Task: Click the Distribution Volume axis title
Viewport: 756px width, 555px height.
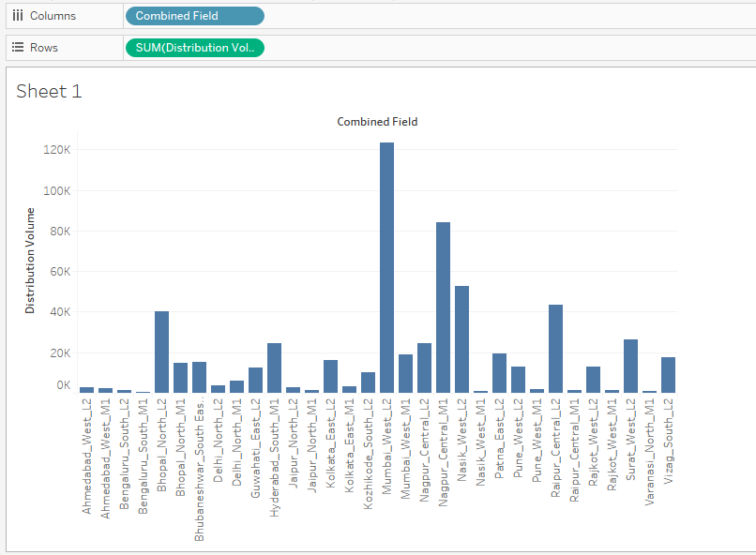Action: tap(30, 261)
